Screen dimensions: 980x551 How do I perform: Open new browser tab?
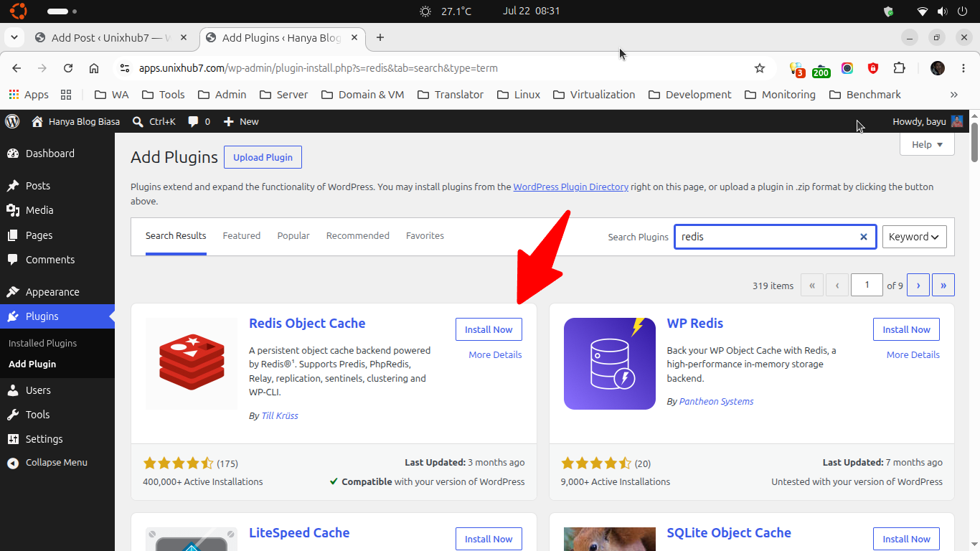[x=380, y=37]
